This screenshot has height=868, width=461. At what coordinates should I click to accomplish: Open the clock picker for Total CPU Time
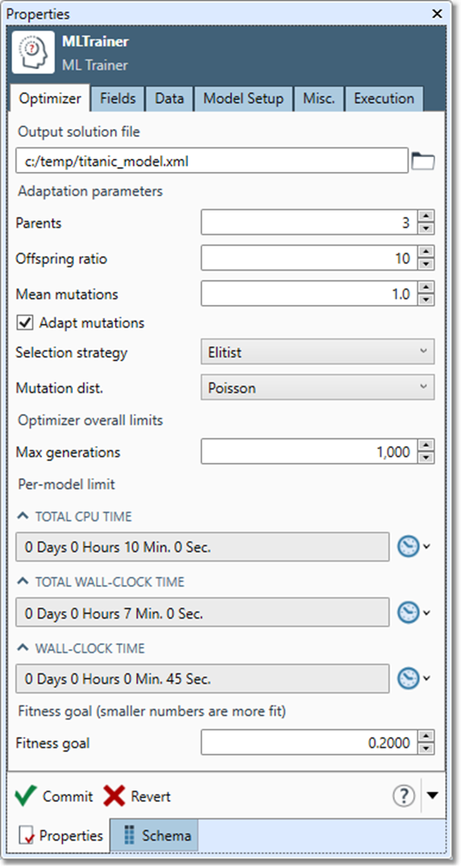click(x=409, y=546)
